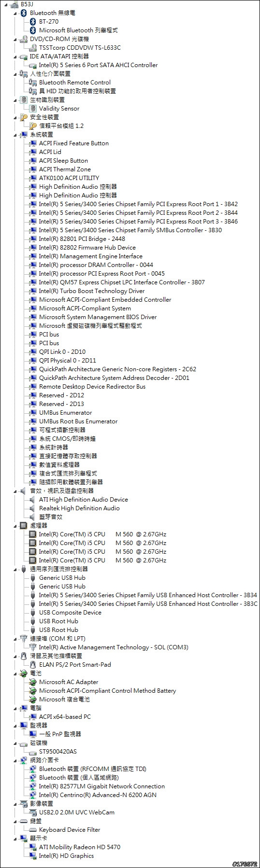260x868 pixels.
Task: Collapse the 顯示卡 category
Action: pyautogui.click(x=15, y=839)
